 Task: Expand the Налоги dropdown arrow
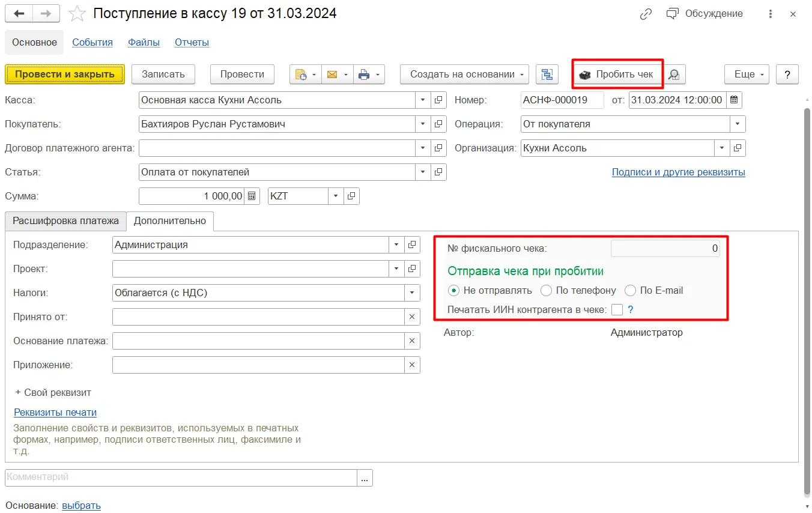[x=413, y=293]
